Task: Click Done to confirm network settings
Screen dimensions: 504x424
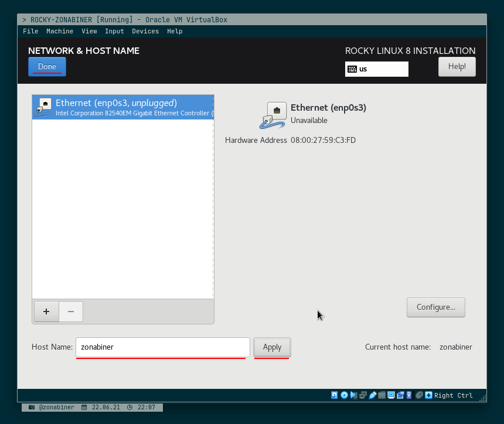Action: 47,66
